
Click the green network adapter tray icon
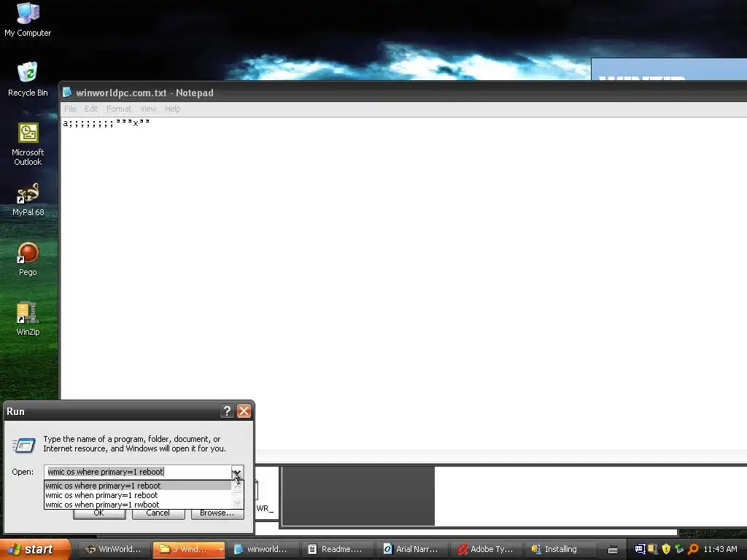coord(679,549)
